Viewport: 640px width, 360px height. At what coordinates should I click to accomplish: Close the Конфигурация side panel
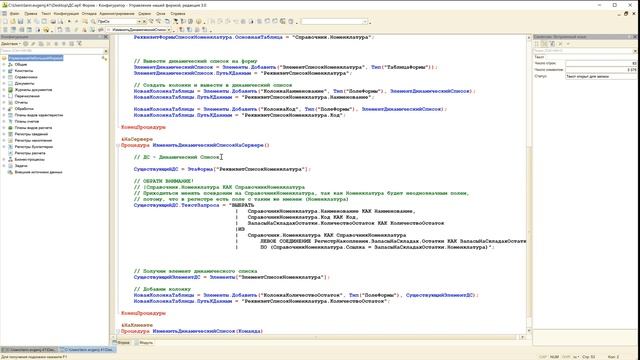click(x=106, y=37)
